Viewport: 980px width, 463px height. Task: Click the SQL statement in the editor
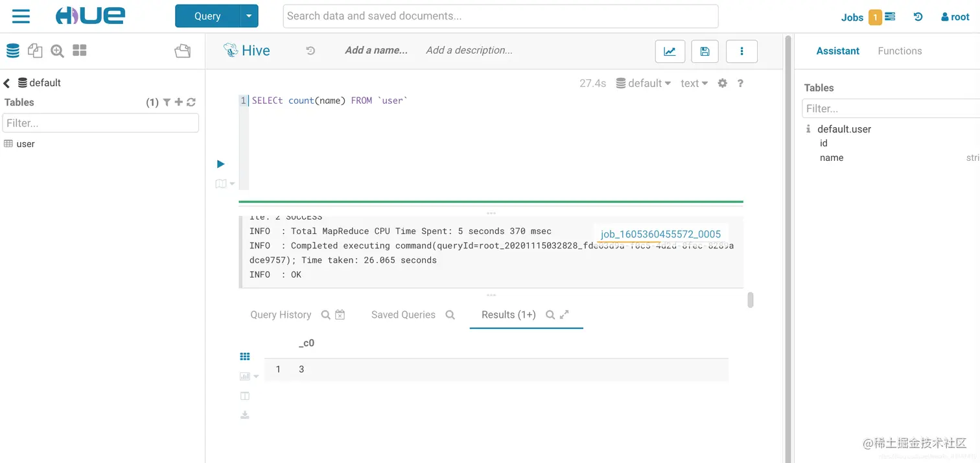click(x=329, y=101)
